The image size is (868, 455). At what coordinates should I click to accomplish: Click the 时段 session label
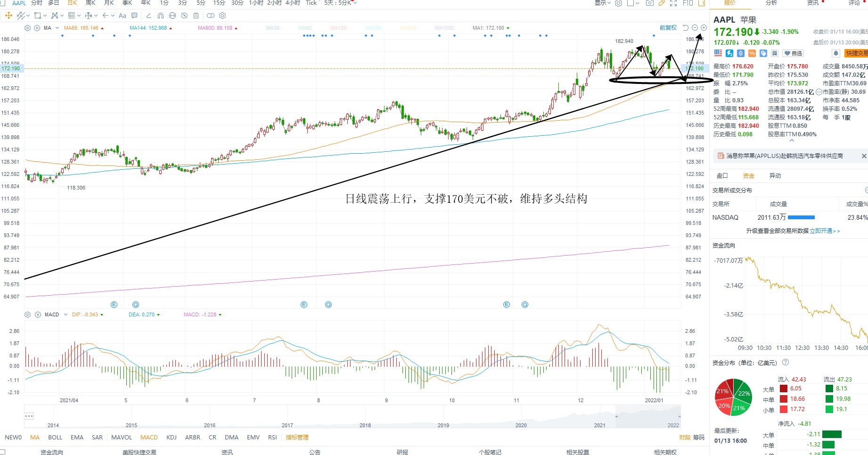coord(685,438)
